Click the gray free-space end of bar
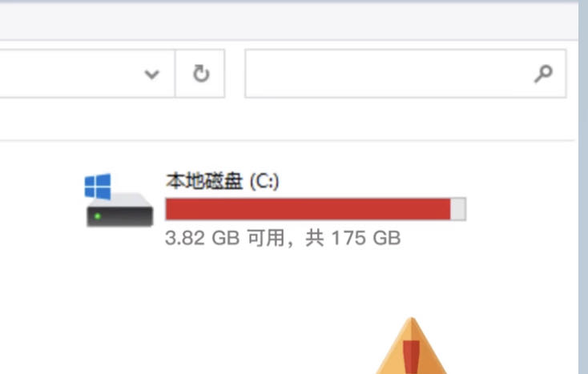The width and height of the screenshot is (588, 374). pyautogui.click(x=458, y=209)
